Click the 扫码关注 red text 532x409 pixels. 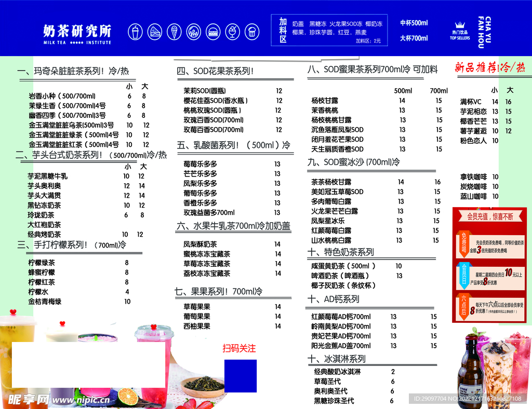[239, 349]
